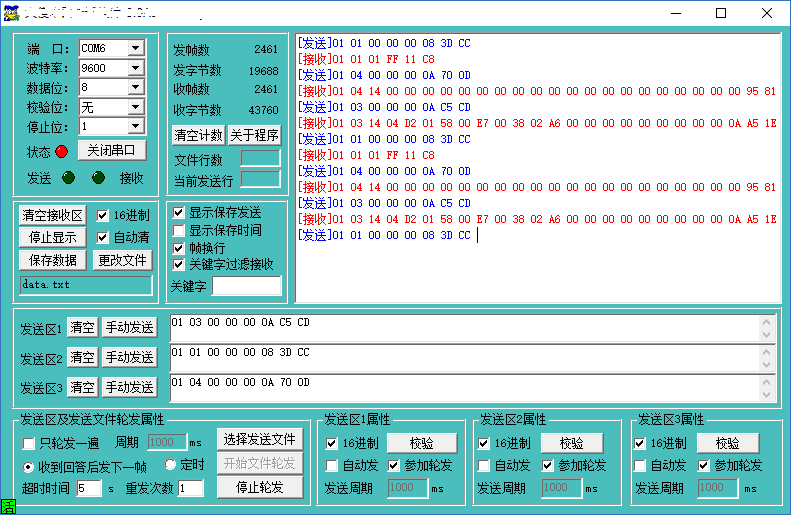Click the red serial port status indicator

pos(62,151)
